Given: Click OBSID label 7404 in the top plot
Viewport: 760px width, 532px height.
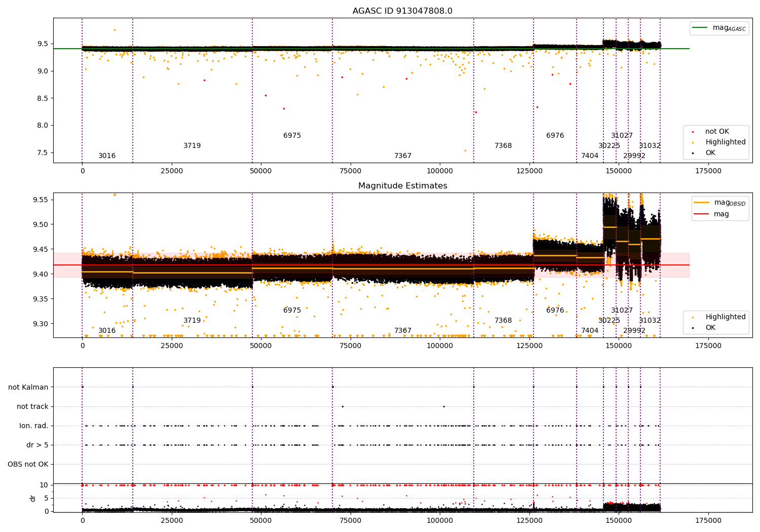Looking at the screenshot, I should (590, 156).
